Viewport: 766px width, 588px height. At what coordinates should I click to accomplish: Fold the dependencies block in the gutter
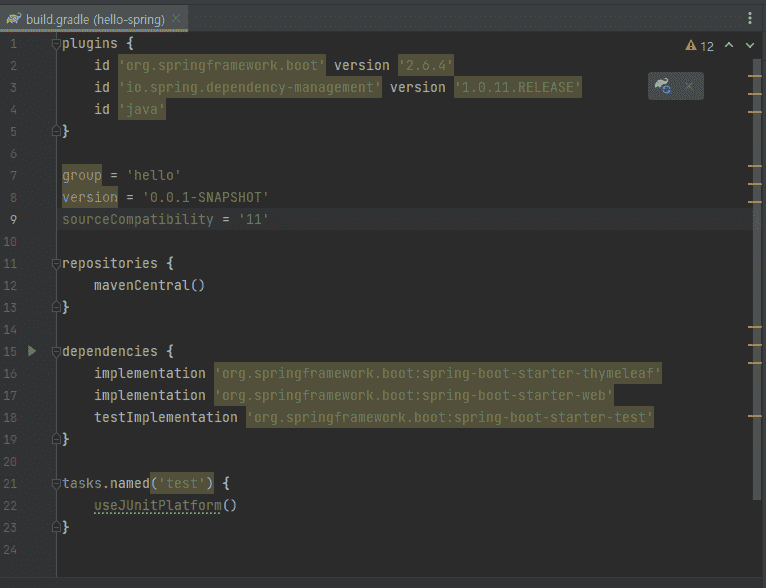click(x=56, y=352)
